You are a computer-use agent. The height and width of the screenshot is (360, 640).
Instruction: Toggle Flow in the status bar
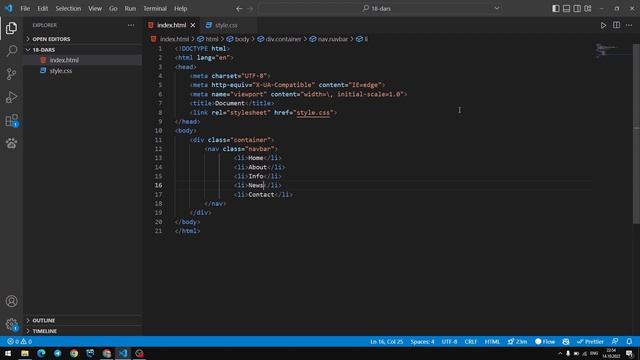point(545,341)
